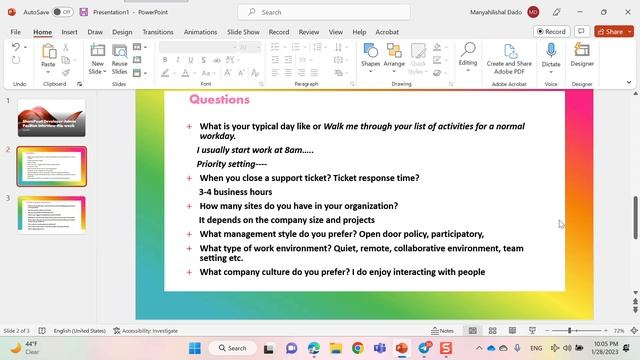Go to the Slide Show tab
The height and width of the screenshot is (360, 640).
(243, 32)
